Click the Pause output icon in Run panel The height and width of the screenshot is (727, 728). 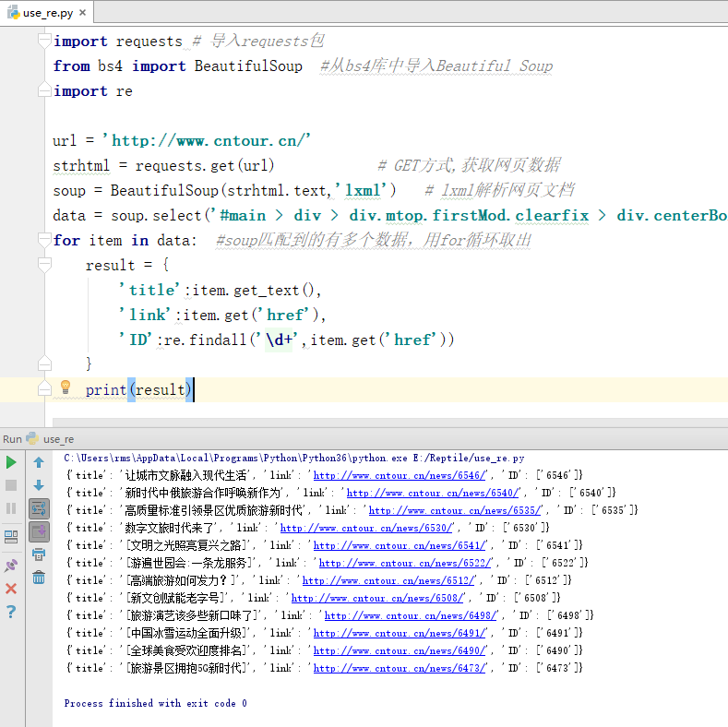click(x=11, y=508)
